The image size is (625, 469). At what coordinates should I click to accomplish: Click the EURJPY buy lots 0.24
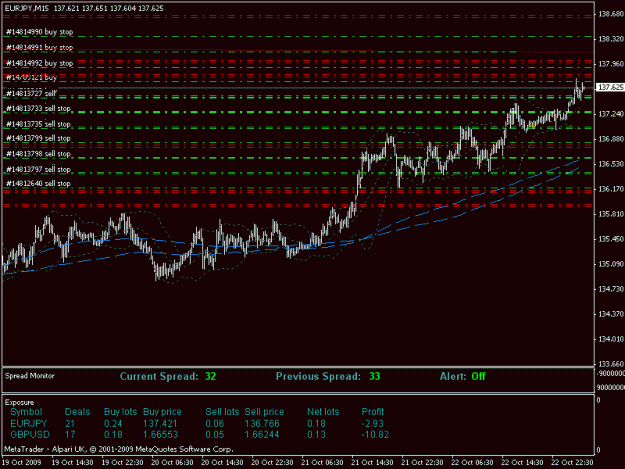pos(113,424)
